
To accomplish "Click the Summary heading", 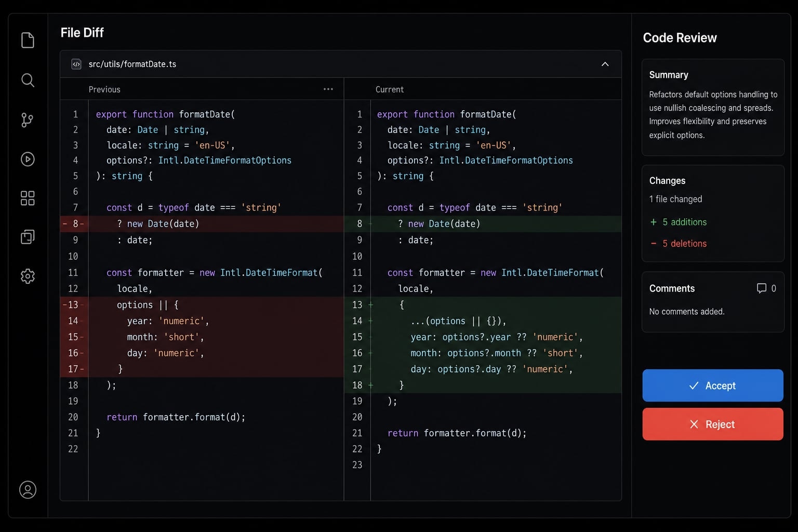I will coord(669,75).
